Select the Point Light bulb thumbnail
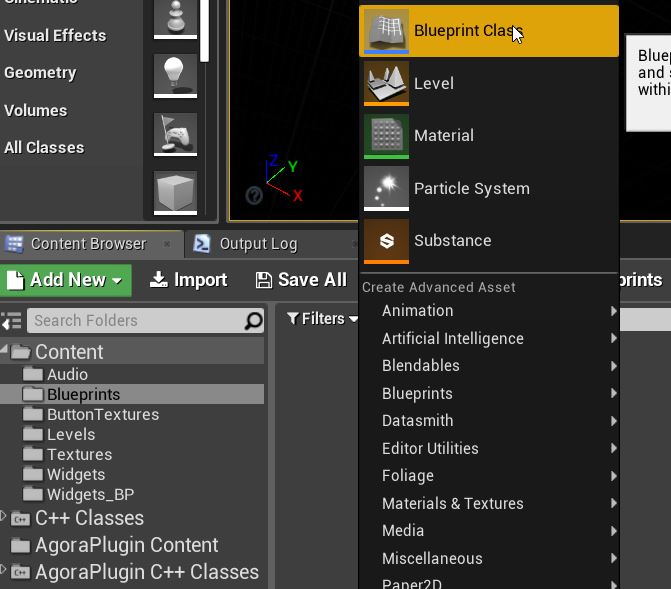This screenshot has width=671, height=589. 175,76
